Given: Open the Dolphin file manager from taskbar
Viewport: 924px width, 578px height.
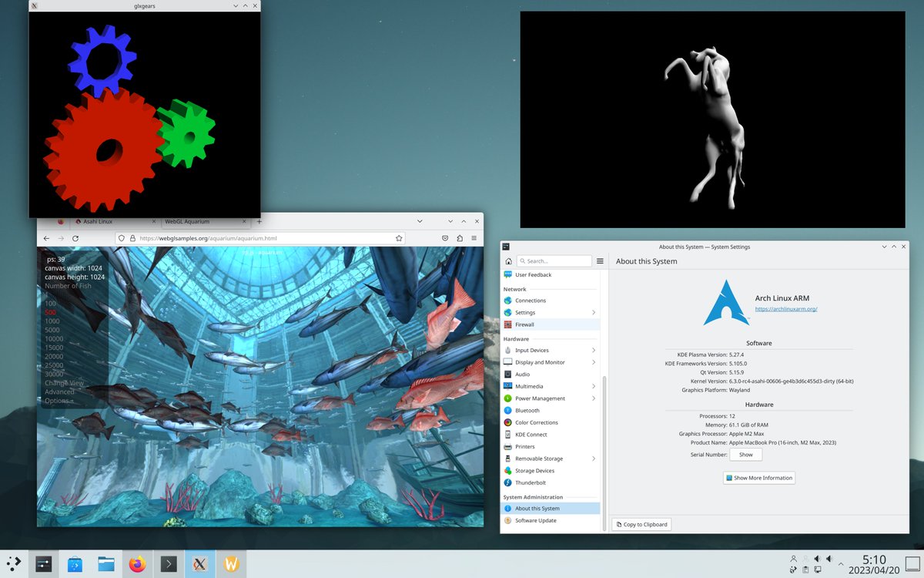Looking at the screenshot, I should coord(105,563).
